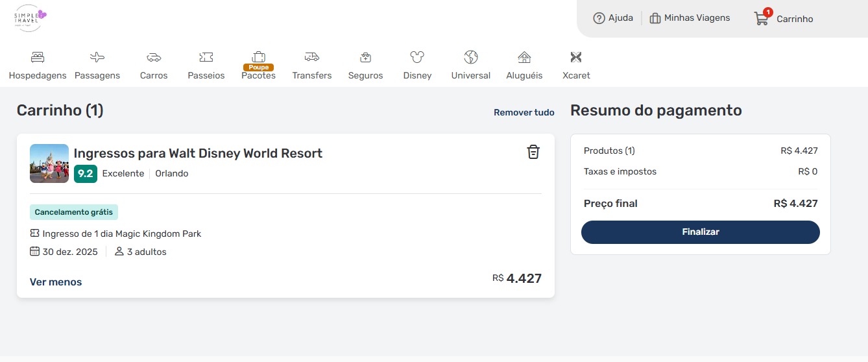Open the Universal menu label
868x362 pixels.
click(471, 75)
